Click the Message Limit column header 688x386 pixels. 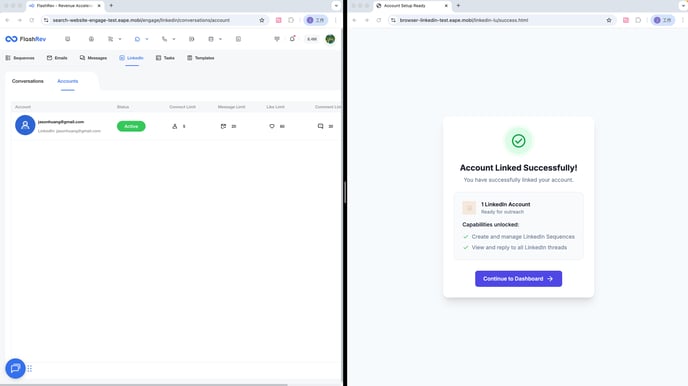(232, 107)
